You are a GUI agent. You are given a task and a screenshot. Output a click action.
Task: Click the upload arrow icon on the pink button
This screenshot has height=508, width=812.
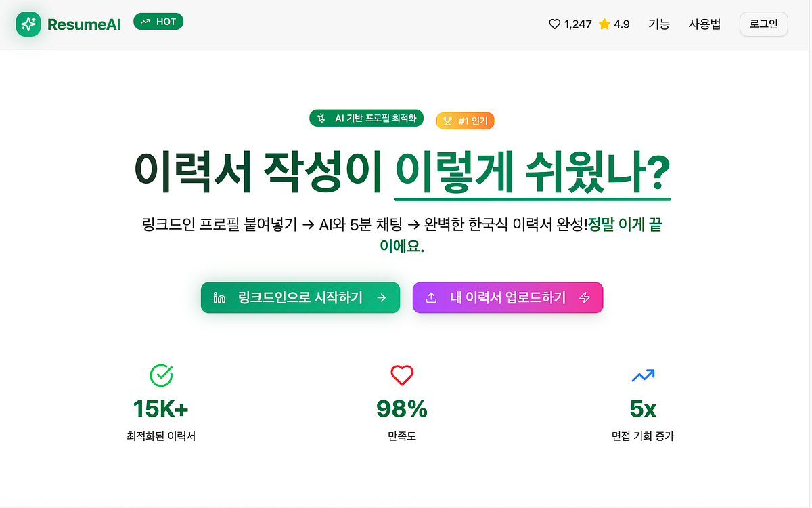(431, 297)
